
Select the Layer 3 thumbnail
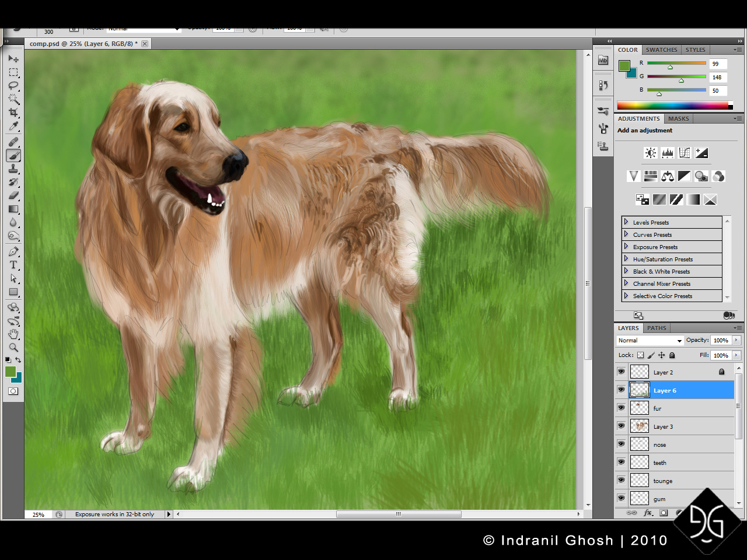click(x=639, y=426)
